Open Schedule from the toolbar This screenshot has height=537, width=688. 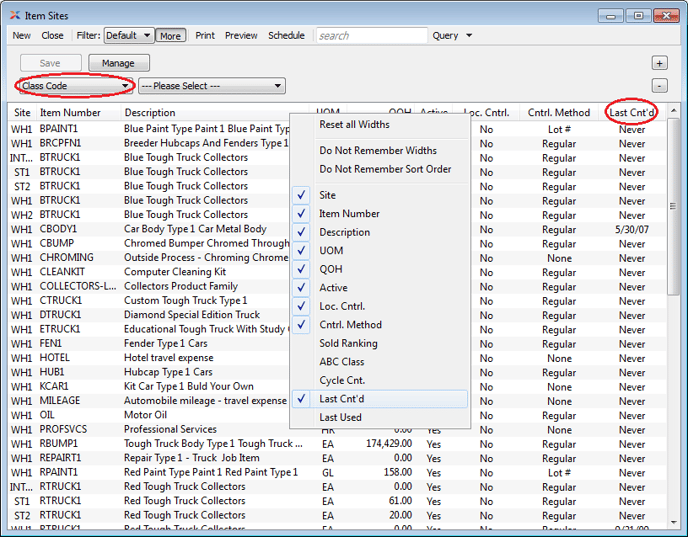click(x=286, y=36)
